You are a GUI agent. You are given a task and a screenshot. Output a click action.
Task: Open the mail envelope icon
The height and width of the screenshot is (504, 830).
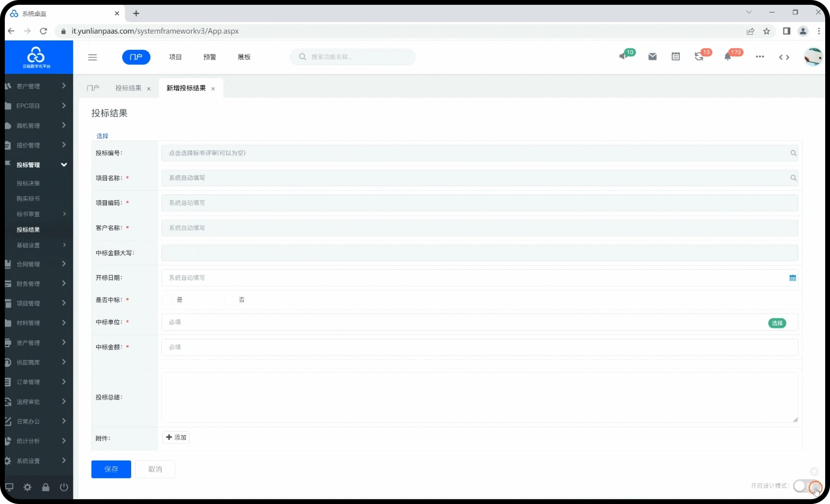[652, 57]
